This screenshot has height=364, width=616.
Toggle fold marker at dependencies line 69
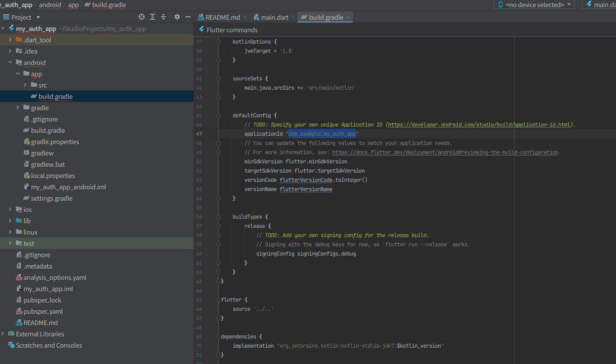pos(218,337)
